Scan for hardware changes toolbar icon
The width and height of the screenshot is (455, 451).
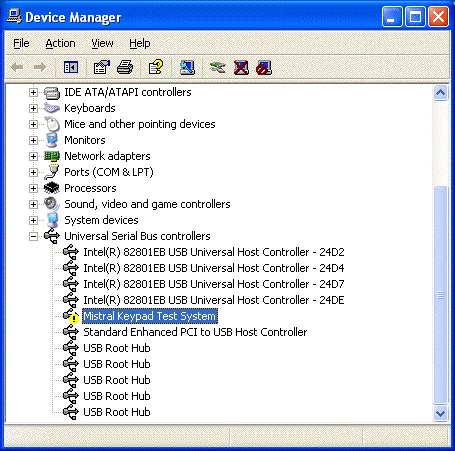187,68
